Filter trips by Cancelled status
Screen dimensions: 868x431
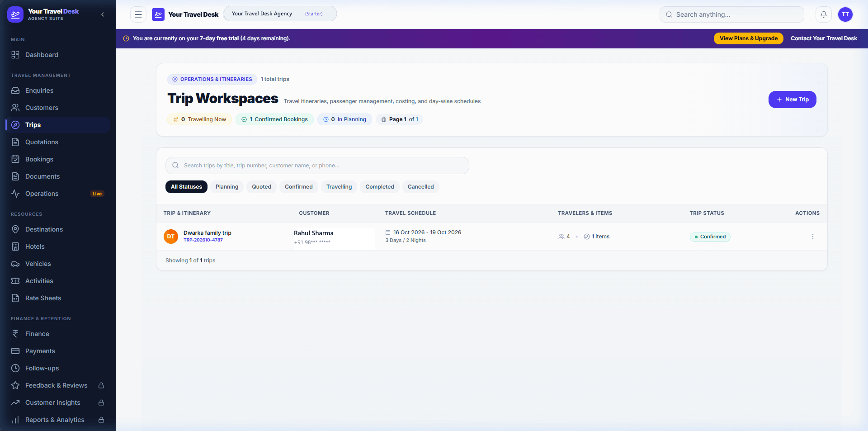(x=421, y=187)
